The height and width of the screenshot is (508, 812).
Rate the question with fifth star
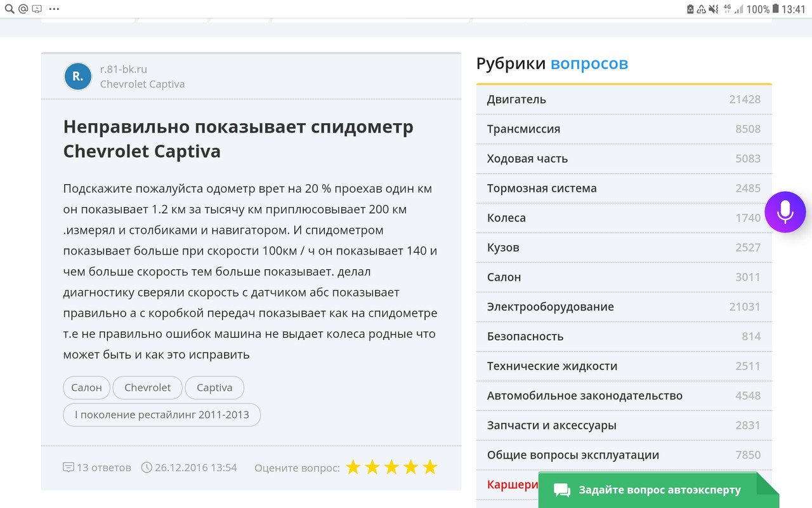point(430,467)
